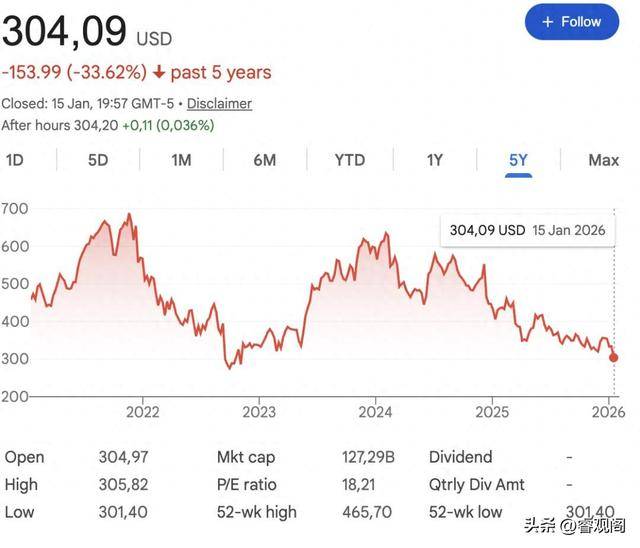The height and width of the screenshot is (548, 640).
Task: Open the Disclaimer link
Action: pyautogui.click(x=219, y=103)
